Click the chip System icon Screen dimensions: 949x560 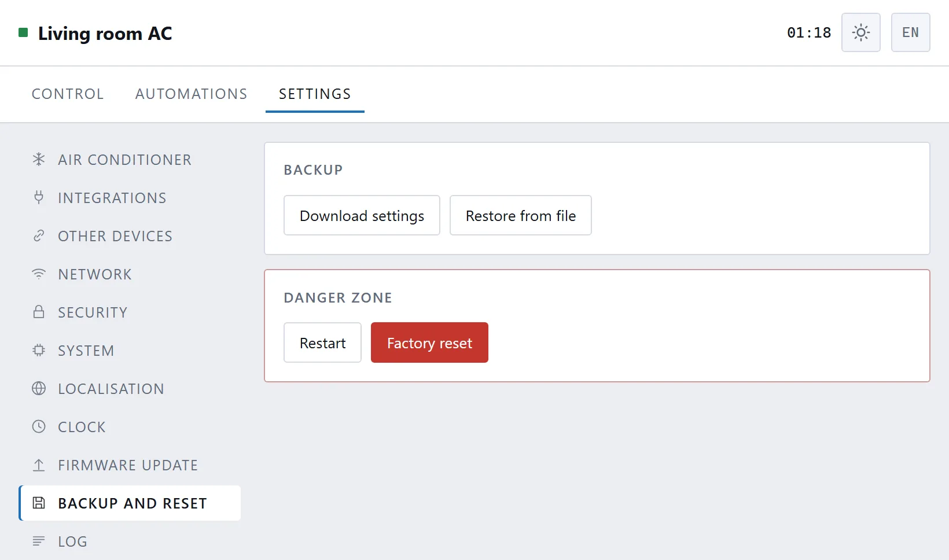(x=39, y=351)
